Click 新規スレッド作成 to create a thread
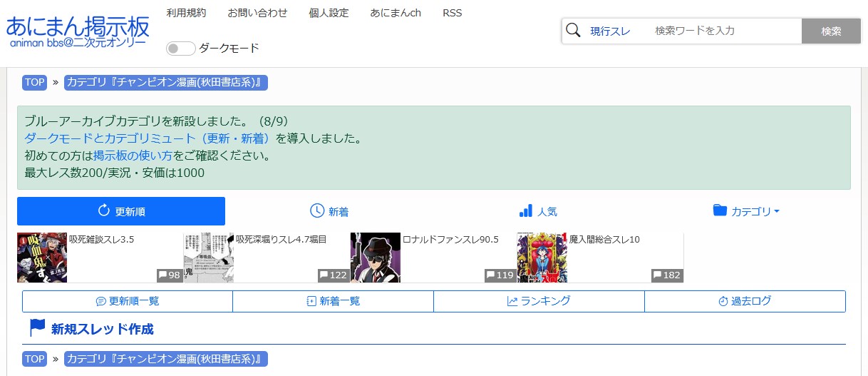The image size is (868, 376). [x=102, y=329]
